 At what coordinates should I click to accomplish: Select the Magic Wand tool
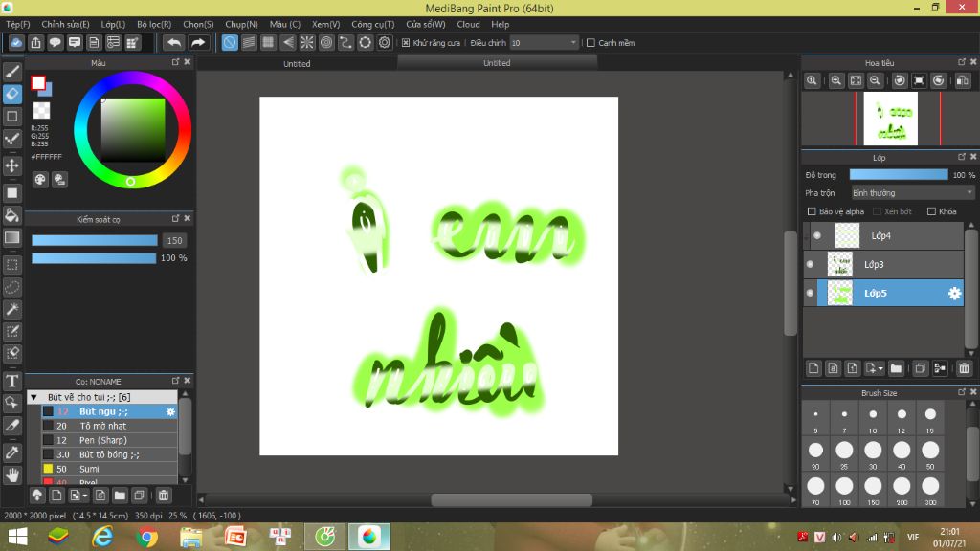[11, 309]
